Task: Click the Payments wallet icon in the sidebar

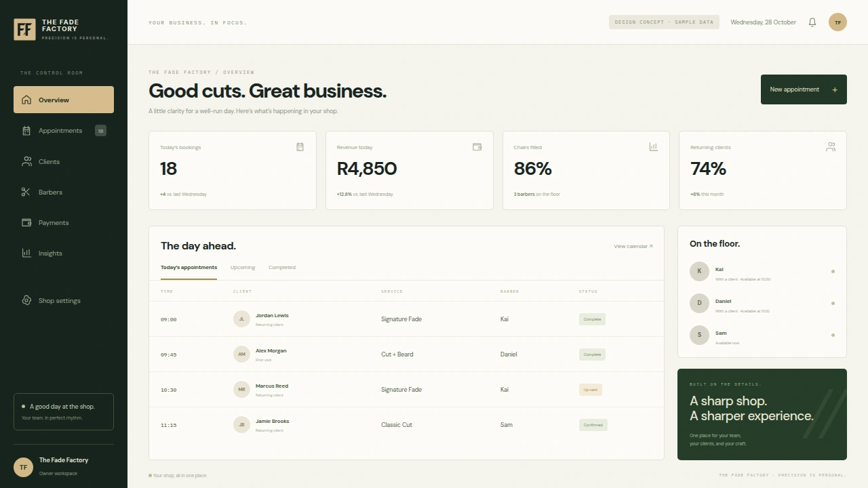Action: (x=26, y=222)
